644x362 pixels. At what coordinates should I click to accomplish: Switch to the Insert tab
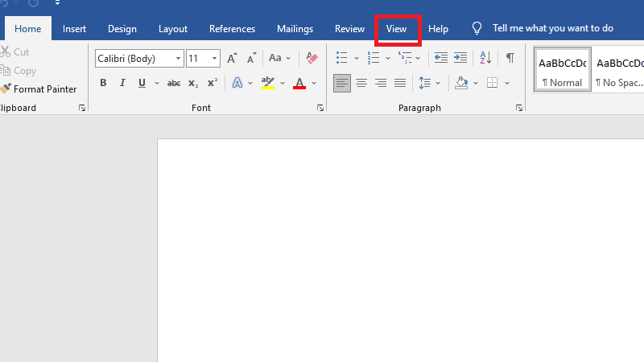pos(75,29)
